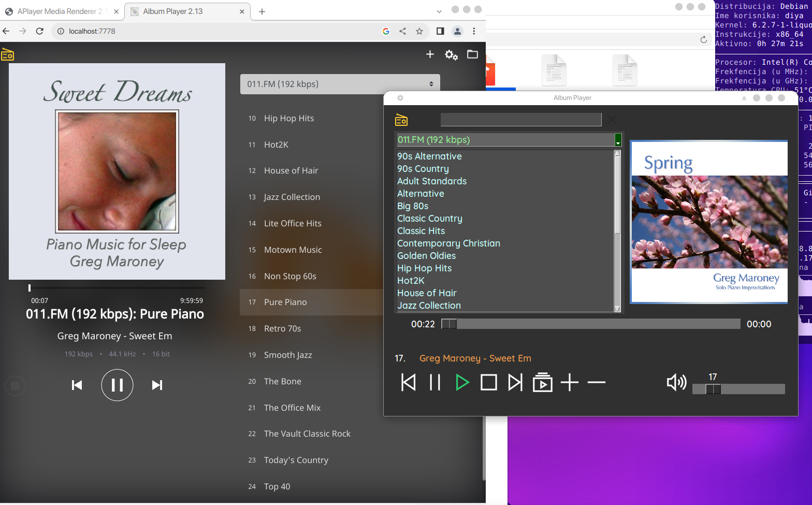
Task: Click the web player seek progress bar
Action: click(117, 287)
